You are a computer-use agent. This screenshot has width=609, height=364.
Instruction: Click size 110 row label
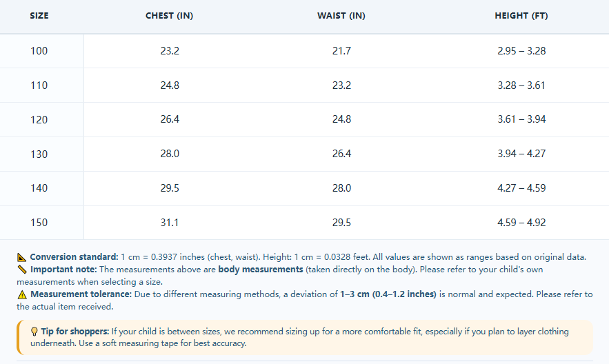pos(39,85)
